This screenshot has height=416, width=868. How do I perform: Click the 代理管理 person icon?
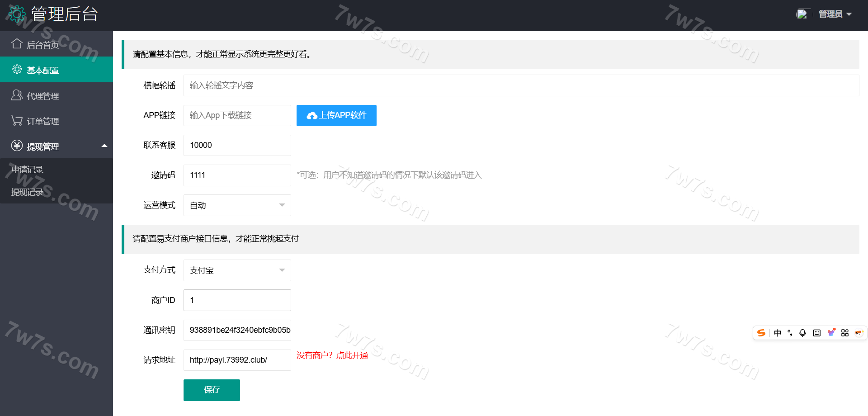(x=17, y=95)
